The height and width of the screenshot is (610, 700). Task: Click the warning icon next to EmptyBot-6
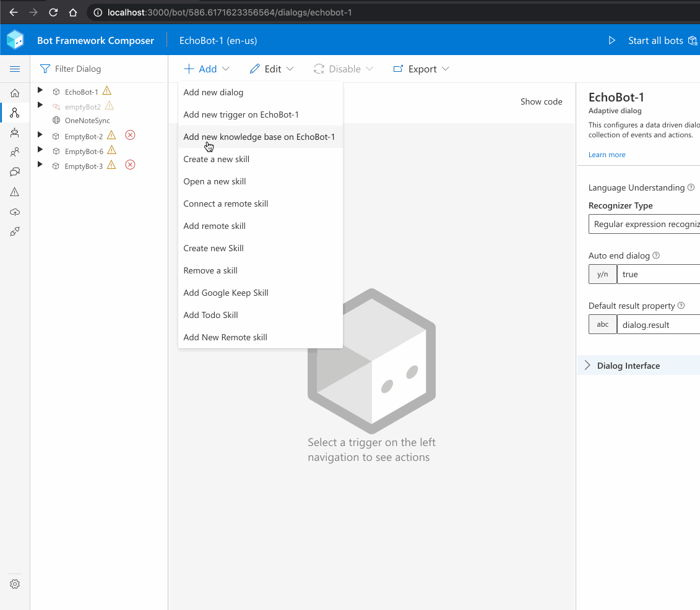(112, 150)
